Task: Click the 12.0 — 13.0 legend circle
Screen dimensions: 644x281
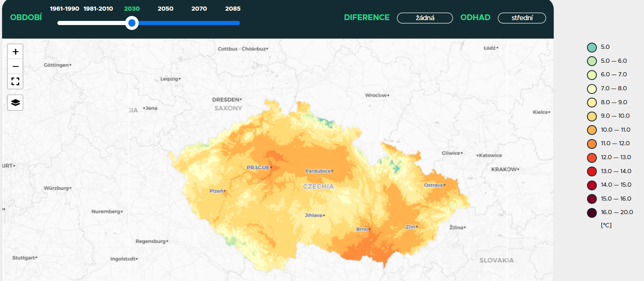Action: [591, 158]
